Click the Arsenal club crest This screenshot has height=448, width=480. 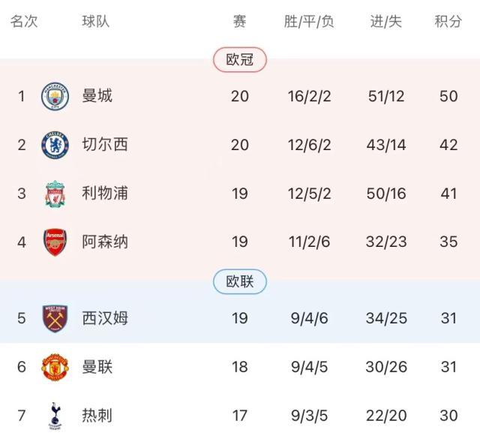pyautogui.click(x=55, y=242)
